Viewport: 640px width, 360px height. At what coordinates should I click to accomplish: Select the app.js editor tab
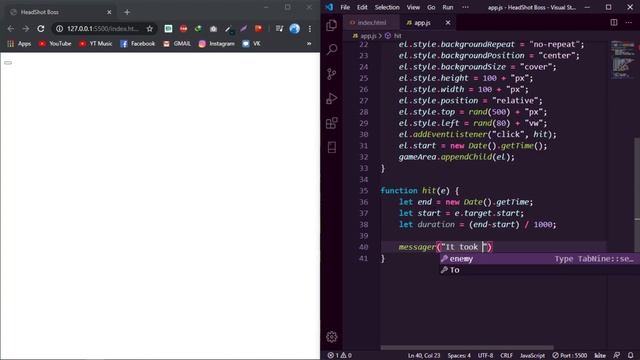pos(422,22)
